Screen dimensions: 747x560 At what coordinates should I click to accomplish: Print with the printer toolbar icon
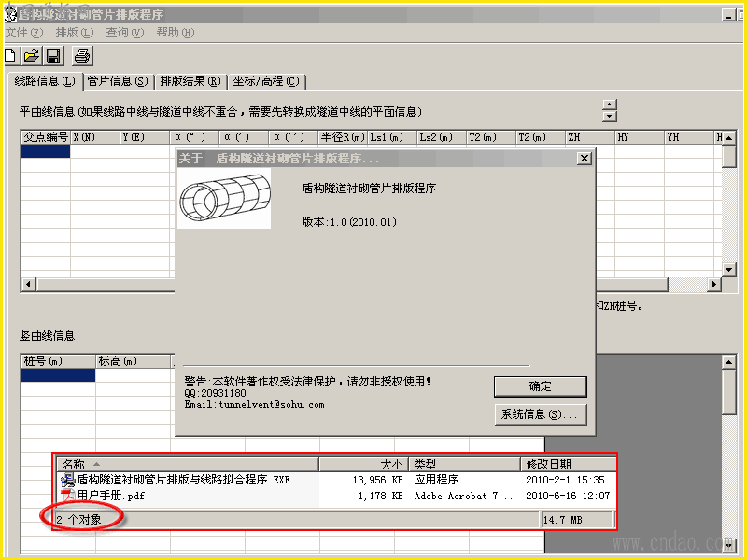click(x=82, y=56)
